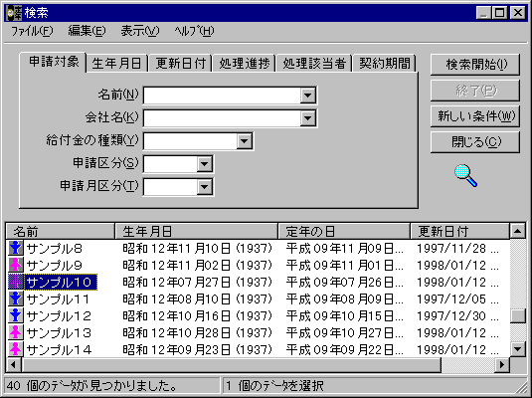Click the vertical scrollbar down arrow

coord(518,349)
